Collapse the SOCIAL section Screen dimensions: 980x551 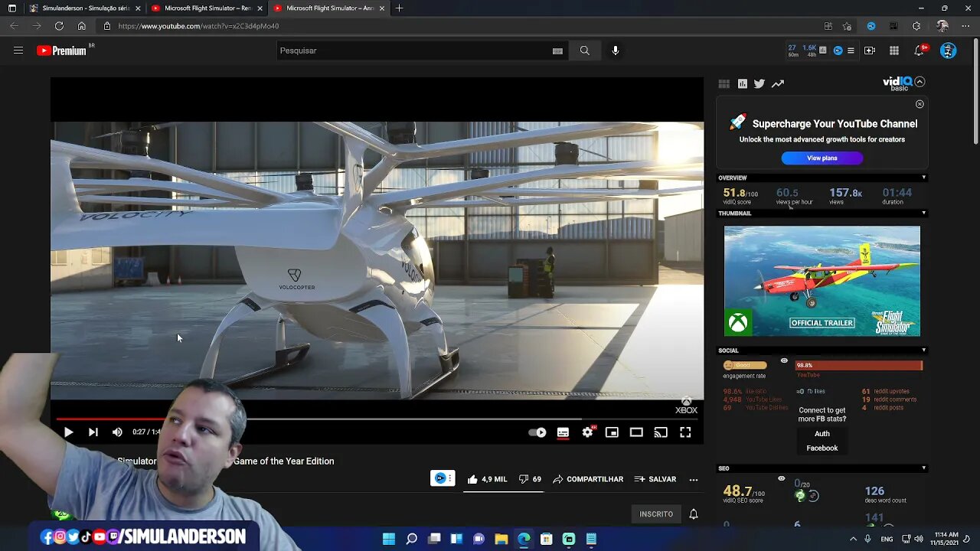coord(923,350)
